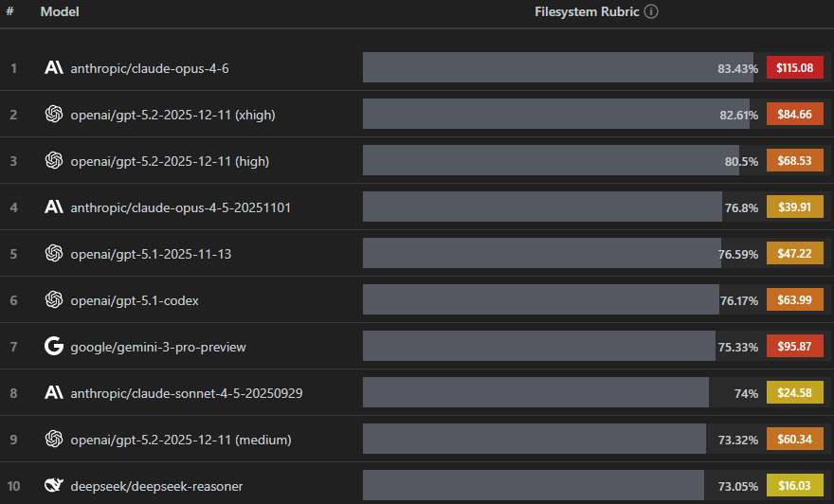Click the OpenAI logo for gpt-5.2 xhigh

click(x=53, y=115)
